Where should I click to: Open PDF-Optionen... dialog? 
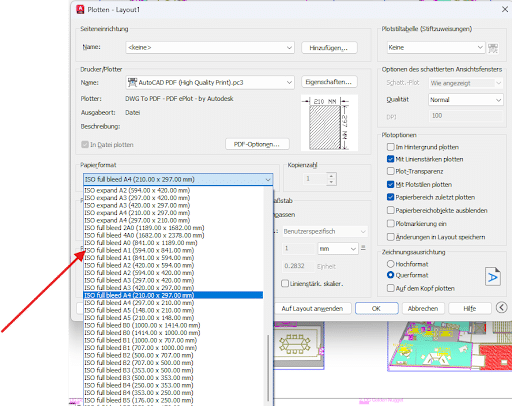257,144
